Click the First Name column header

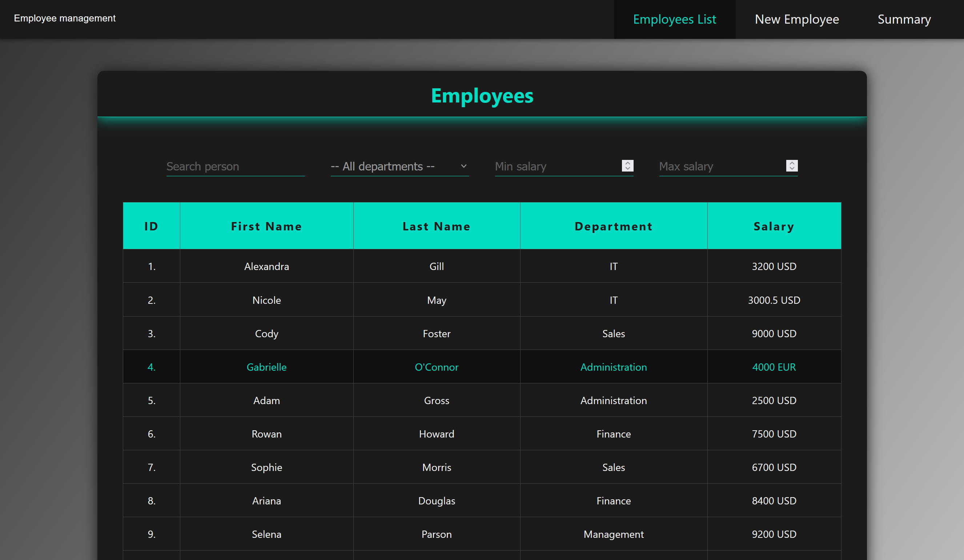click(266, 226)
